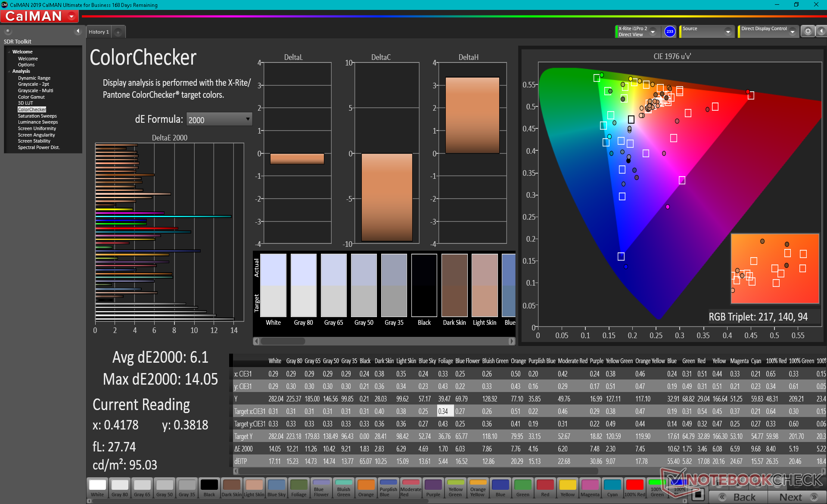827x504 pixels.
Task: Open the CalMAN main menu logo arrow
Action: click(x=72, y=16)
